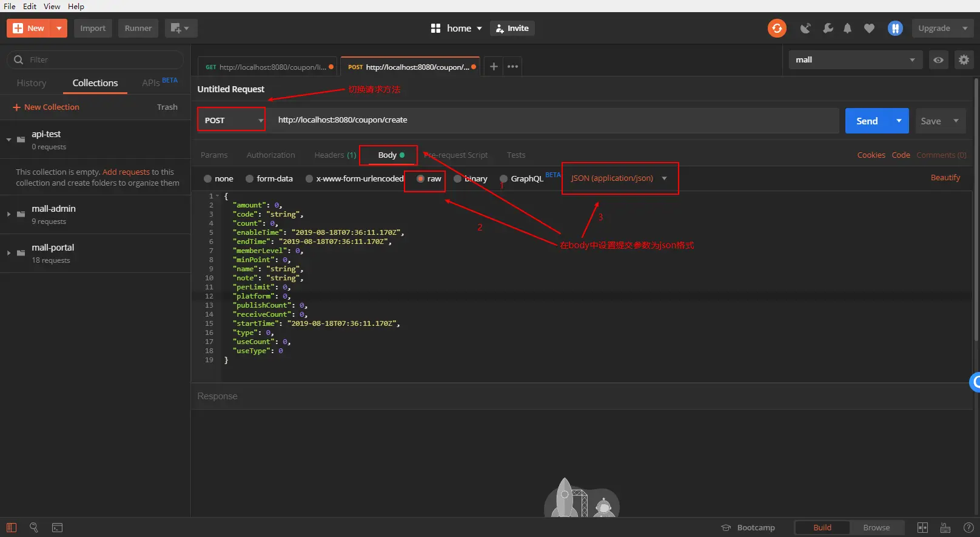
Task: Open the Headers (1) request tab
Action: click(x=335, y=155)
